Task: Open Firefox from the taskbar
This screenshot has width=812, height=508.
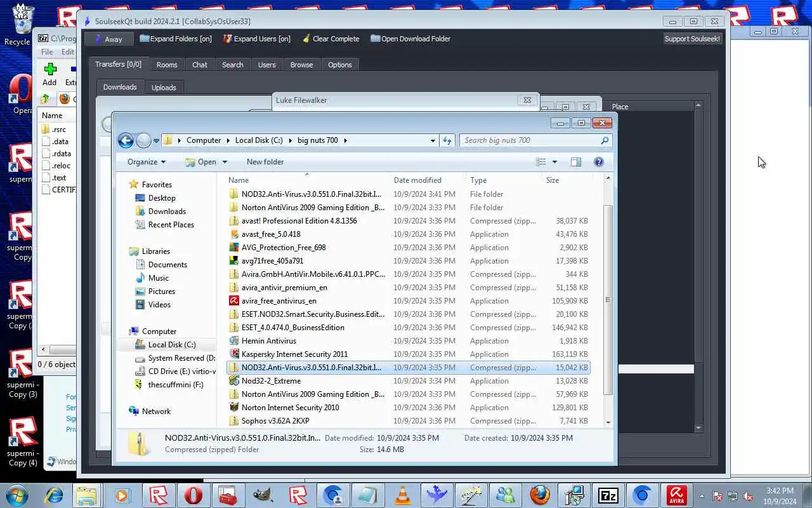Action: [x=540, y=495]
